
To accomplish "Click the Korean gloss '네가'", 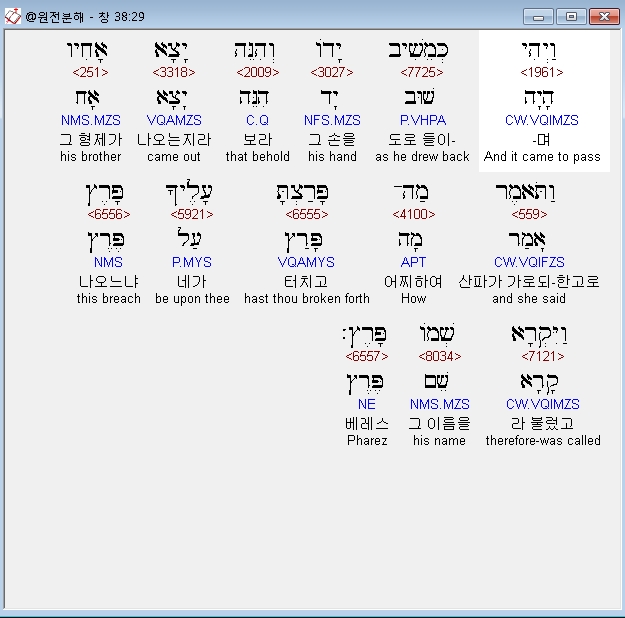I will pyautogui.click(x=191, y=281).
